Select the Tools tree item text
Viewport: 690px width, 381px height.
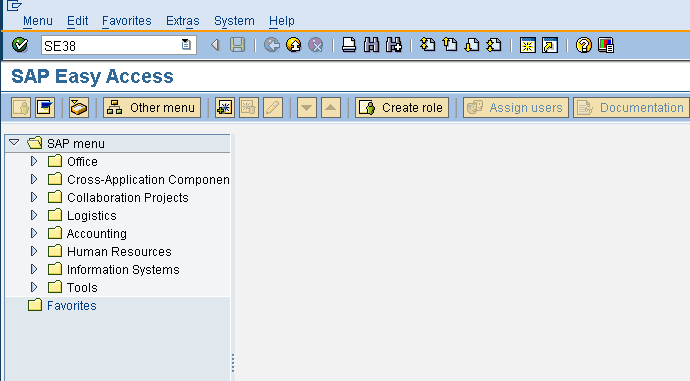[x=82, y=288]
